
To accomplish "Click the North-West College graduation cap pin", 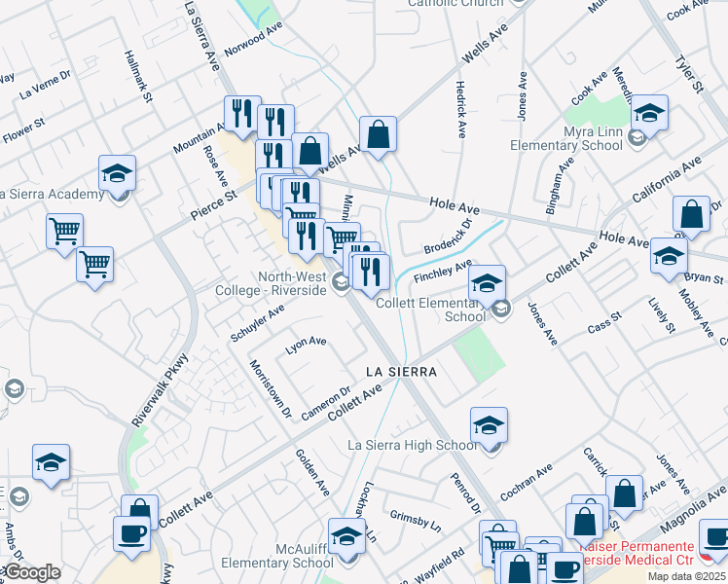I will tap(341, 282).
